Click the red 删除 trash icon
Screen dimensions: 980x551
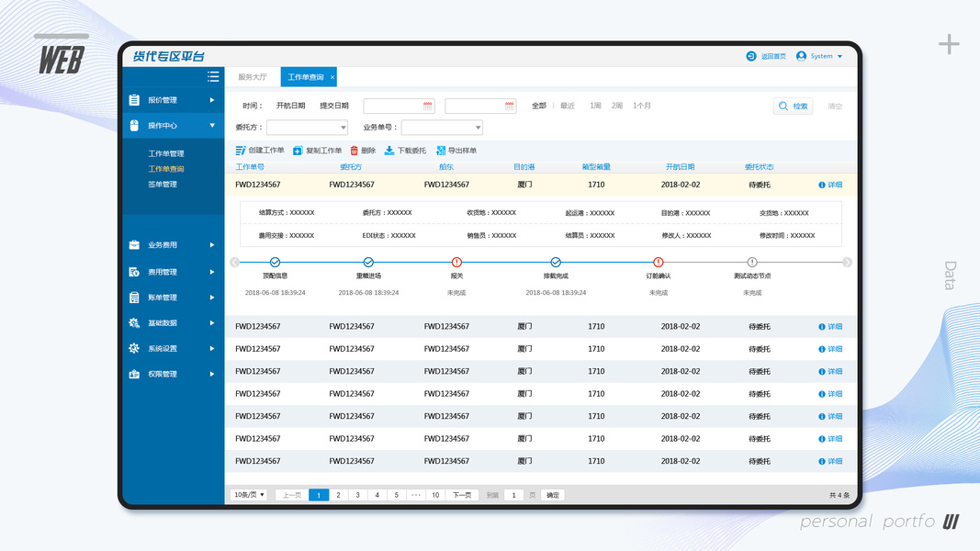pos(355,151)
